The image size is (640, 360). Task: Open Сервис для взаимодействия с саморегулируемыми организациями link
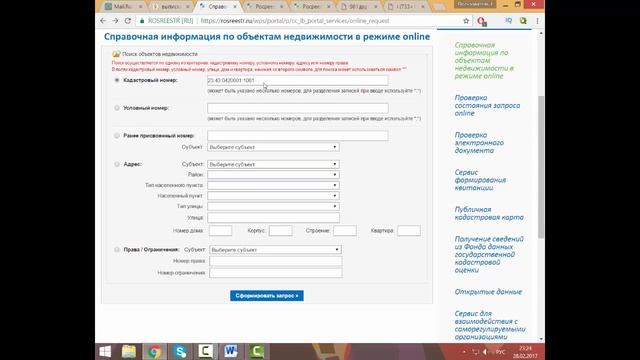coord(490,325)
